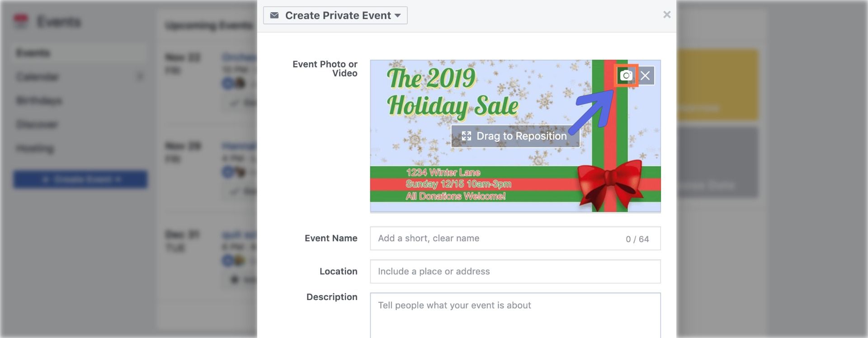
Task: Click the Events calendar icon in sidebar header
Action: coord(21,21)
